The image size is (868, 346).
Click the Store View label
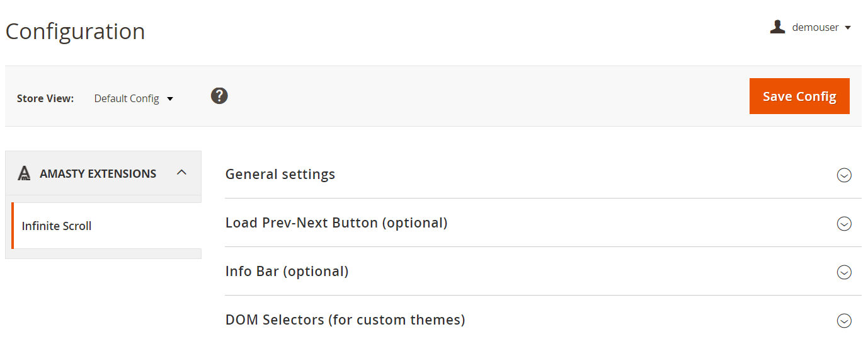(x=45, y=99)
